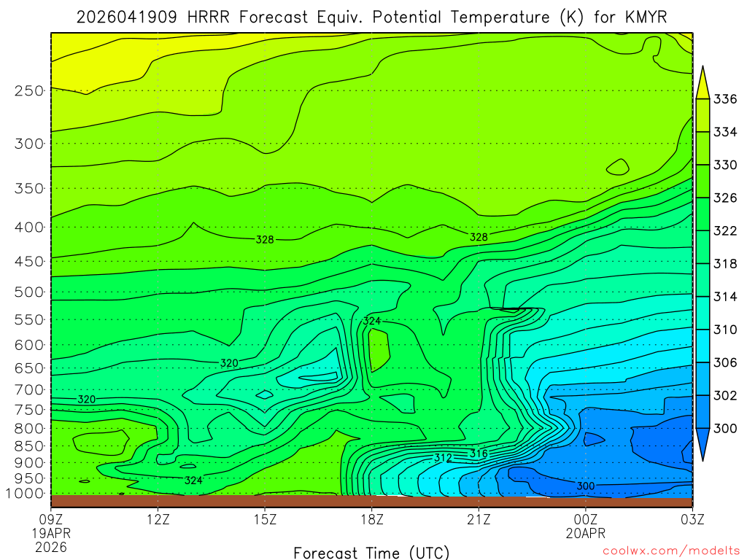Click the 320 contour label beside 650 level
The height and width of the screenshot is (560, 747).
(x=229, y=363)
